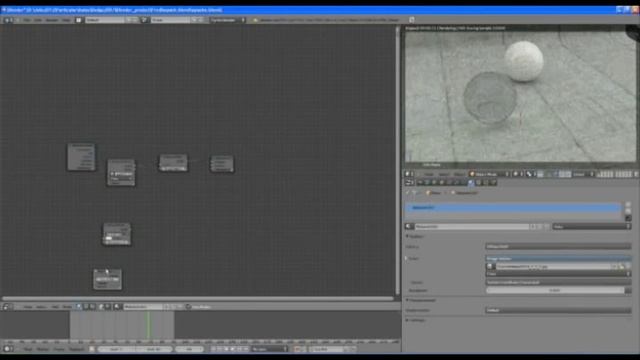This screenshot has height=360, width=640.
Task: Remove material slot with minus button
Action: tap(628, 211)
